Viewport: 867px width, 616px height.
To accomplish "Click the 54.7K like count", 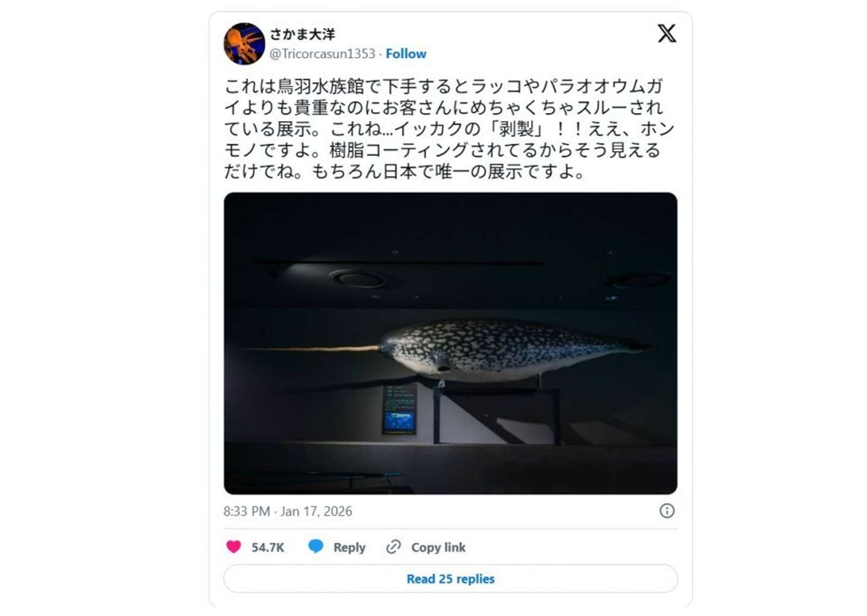I will [268, 547].
